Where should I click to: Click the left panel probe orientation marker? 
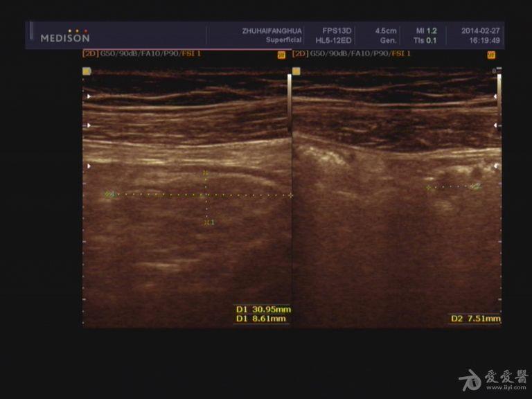pyautogui.click(x=86, y=71)
